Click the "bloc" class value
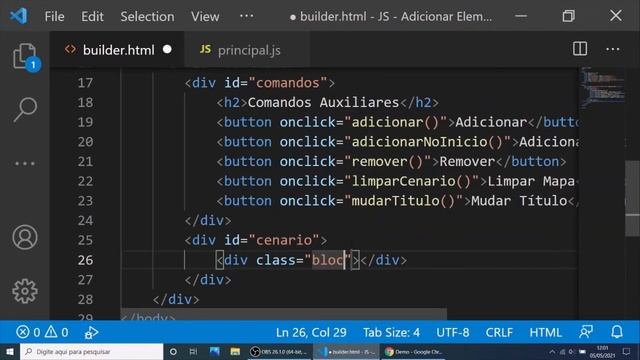 (328, 260)
